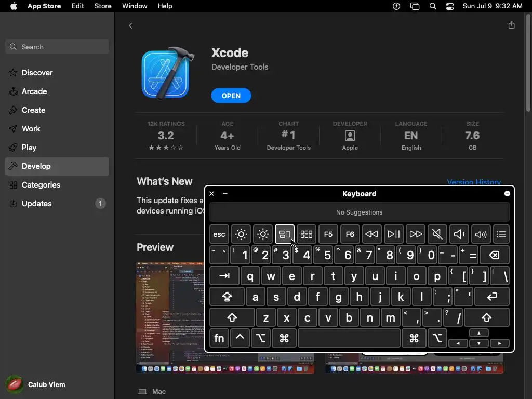The image size is (532, 399).
Task: Open the Window menu
Action: [135, 6]
